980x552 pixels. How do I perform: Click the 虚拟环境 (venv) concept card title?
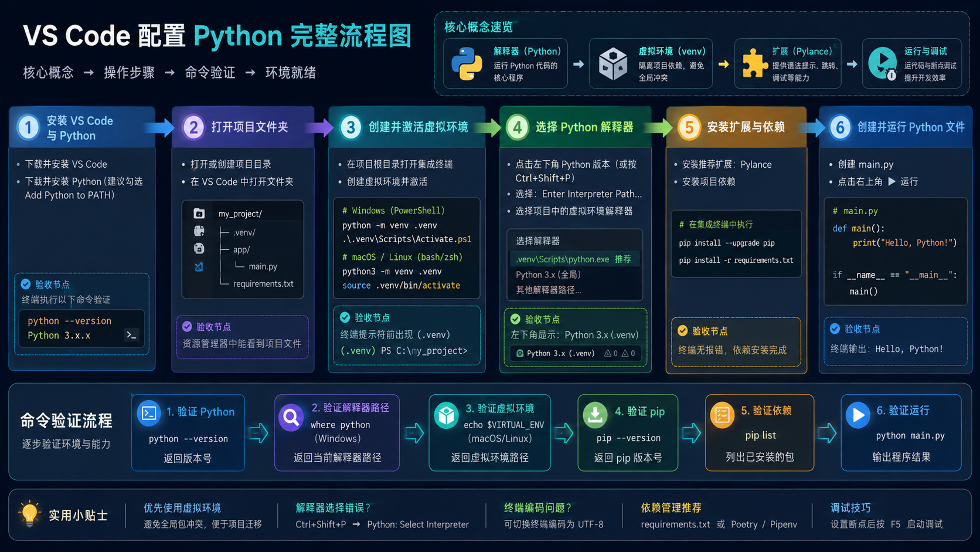[672, 51]
